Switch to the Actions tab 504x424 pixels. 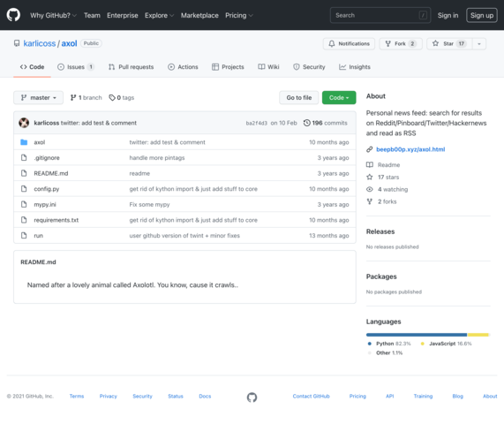(x=183, y=67)
